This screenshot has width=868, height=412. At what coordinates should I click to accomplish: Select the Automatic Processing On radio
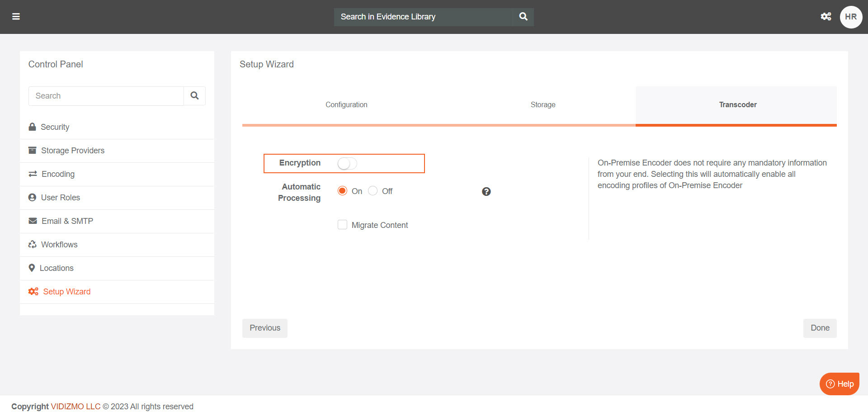(x=342, y=191)
